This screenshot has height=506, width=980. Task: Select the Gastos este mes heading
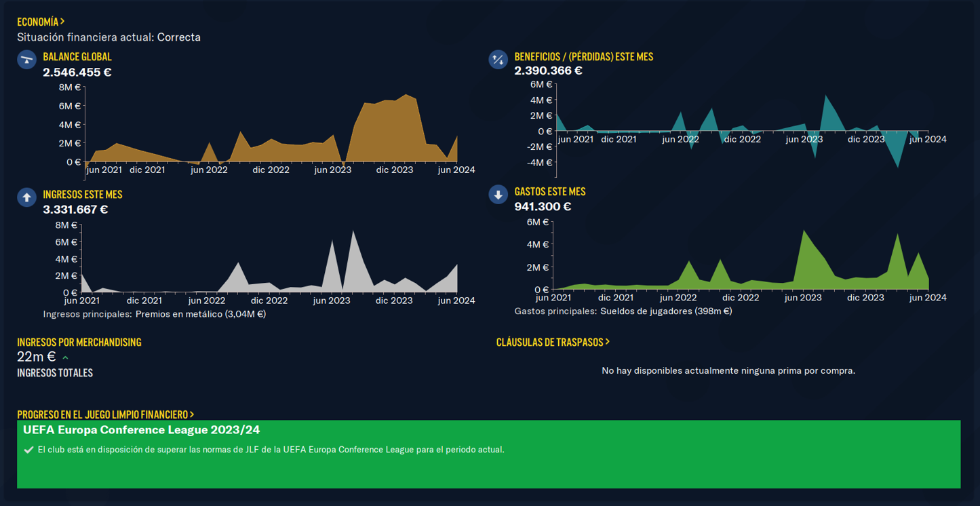pyautogui.click(x=550, y=192)
